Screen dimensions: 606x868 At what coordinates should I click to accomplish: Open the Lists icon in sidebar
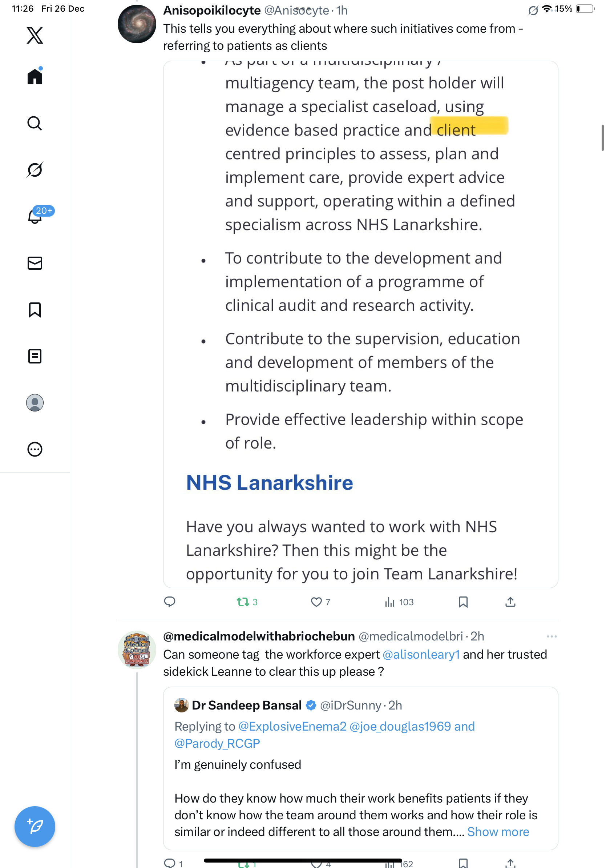pyautogui.click(x=35, y=356)
